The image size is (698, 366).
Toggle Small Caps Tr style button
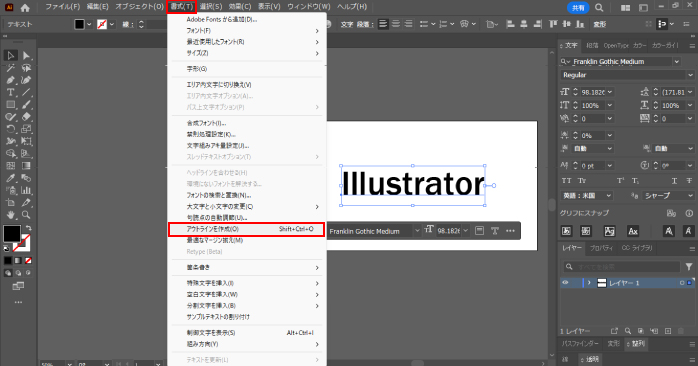(x=582, y=181)
